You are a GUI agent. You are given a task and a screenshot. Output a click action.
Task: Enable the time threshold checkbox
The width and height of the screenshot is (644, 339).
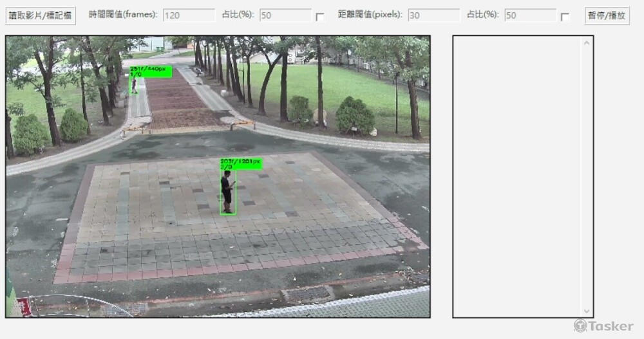coord(320,17)
